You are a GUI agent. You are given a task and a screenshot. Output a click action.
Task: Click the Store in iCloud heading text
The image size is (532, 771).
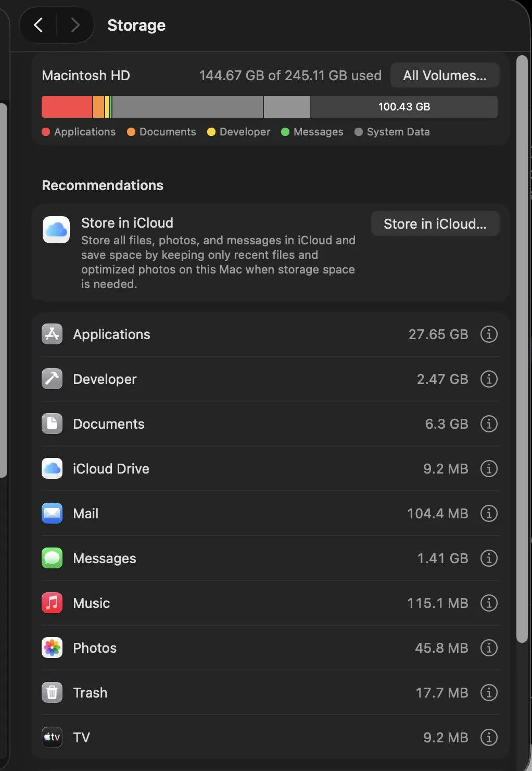[127, 223]
